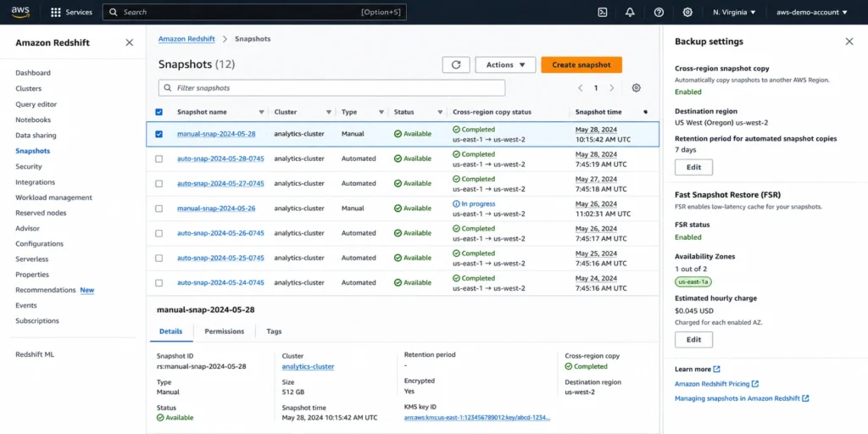Viewport: 868px width, 434px height.
Task: Sort by Snapshot name column arrow
Action: [x=261, y=113]
